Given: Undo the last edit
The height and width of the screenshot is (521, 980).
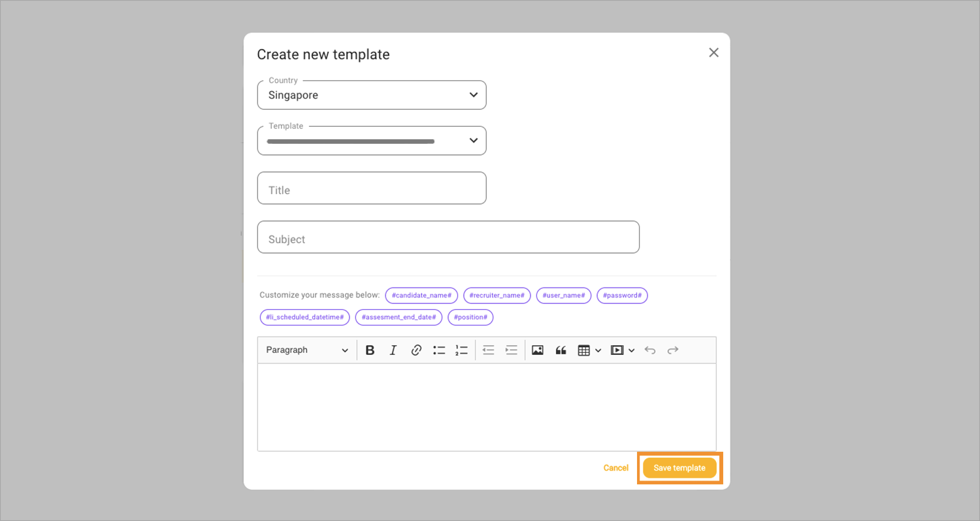Looking at the screenshot, I should pos(650,350).
